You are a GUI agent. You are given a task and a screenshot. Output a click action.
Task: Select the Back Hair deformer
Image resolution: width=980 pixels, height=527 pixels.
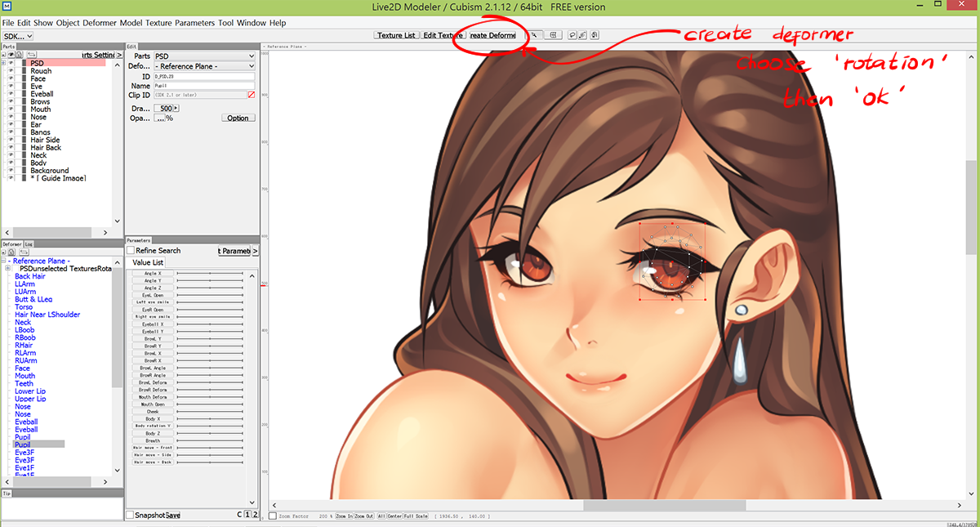[x=30, y=276]
